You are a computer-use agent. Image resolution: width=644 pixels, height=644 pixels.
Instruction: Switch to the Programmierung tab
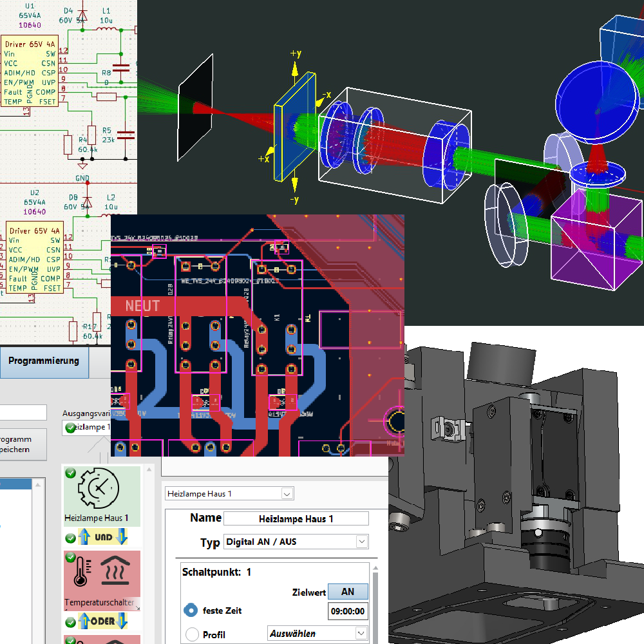44,361
